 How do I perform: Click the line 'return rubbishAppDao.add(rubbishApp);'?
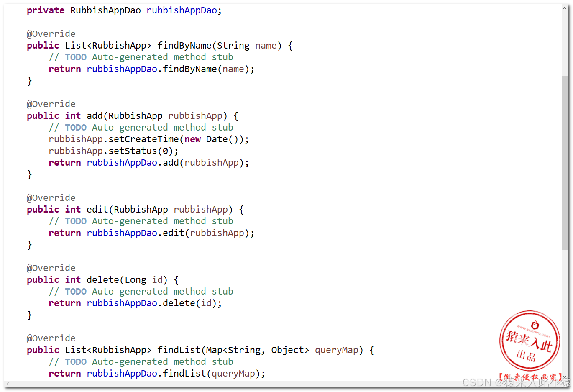click(x=149, y=163)
